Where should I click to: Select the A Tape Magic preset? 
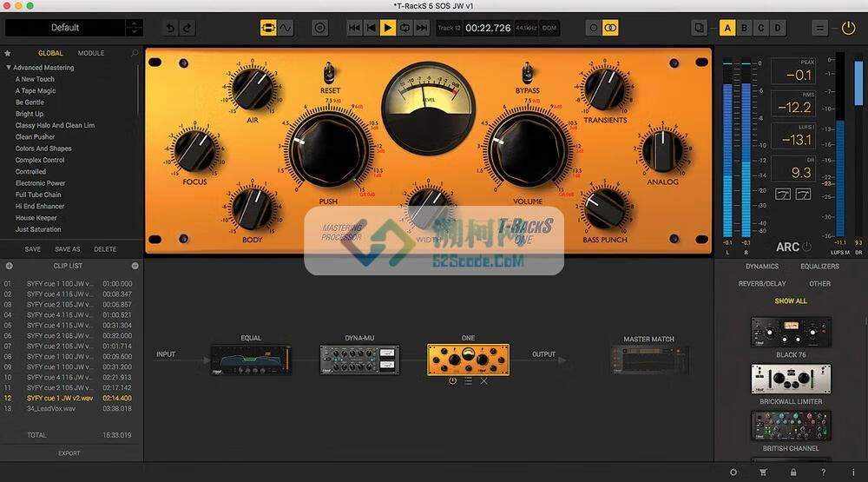click(x=36, y=91)
